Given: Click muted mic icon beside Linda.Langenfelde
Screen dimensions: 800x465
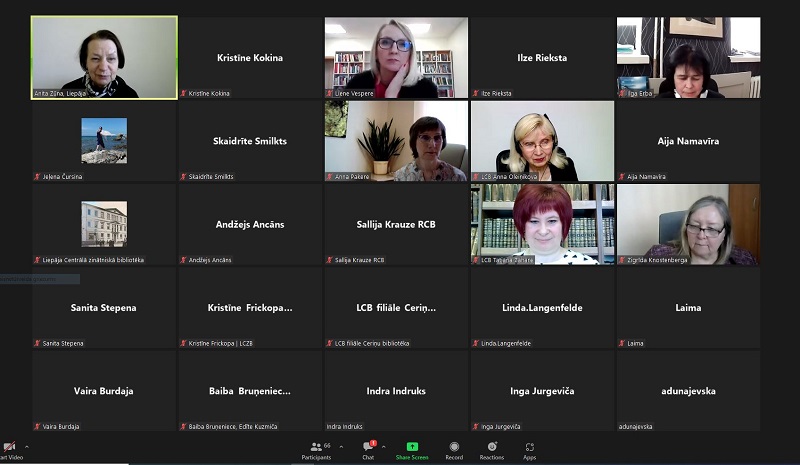Looking at the screenshot, I should click(x=476, y=343).
